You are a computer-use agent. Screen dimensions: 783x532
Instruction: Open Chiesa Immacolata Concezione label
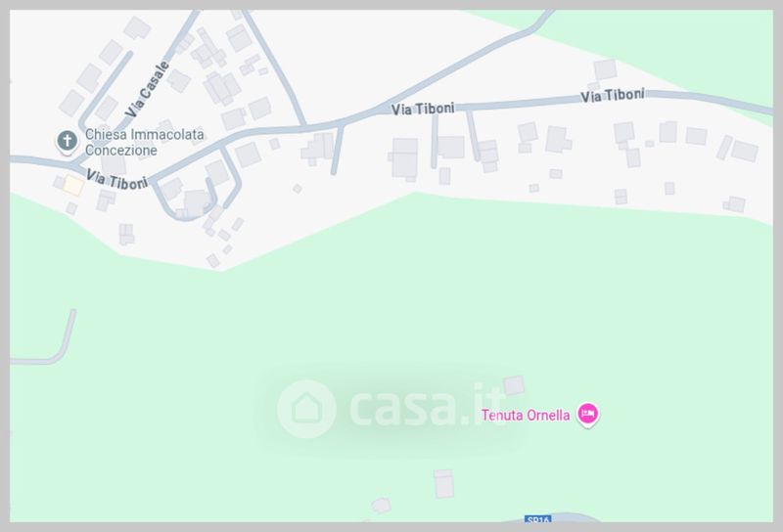pyautogui.click(x=144, y=142)
